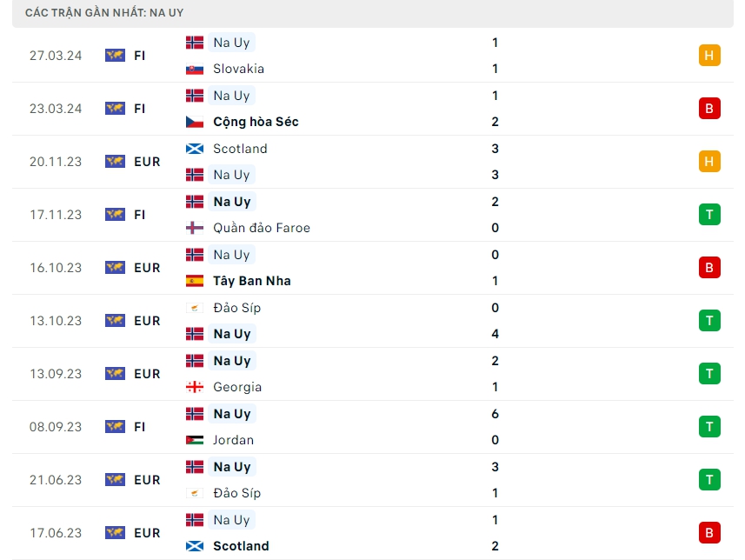Click the orange H badge for Slovakia match
The height and width of the screenshot is (560, 745).
(x=708, y=56)
